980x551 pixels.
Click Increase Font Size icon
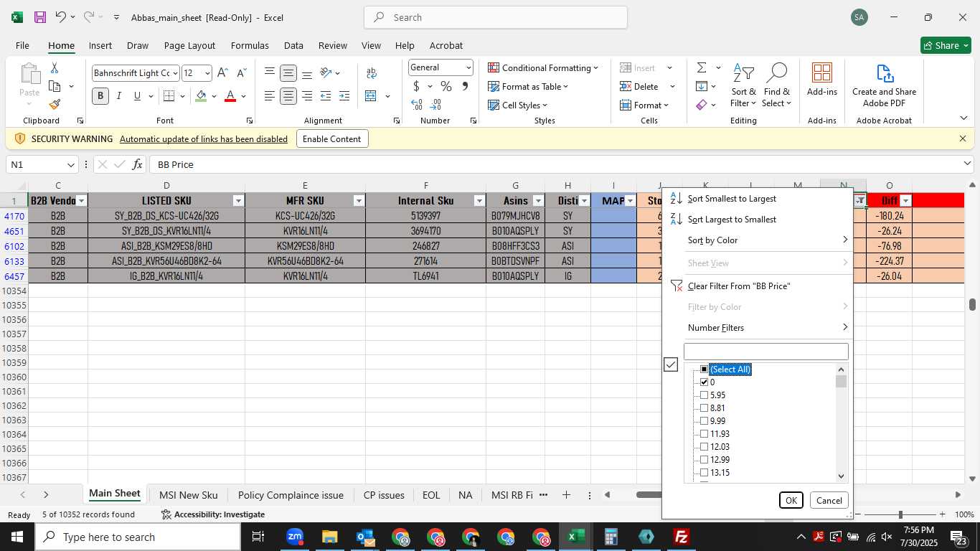coord(222,73)
